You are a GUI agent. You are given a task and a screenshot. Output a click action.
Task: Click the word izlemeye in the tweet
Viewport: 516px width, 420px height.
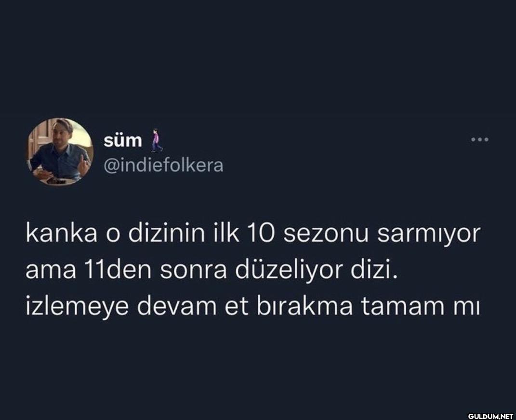pyautogui.click(x=77, y=307)
